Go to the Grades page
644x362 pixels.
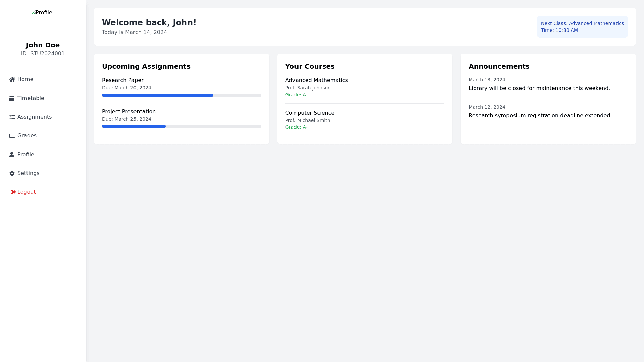[x=27, y=136]
